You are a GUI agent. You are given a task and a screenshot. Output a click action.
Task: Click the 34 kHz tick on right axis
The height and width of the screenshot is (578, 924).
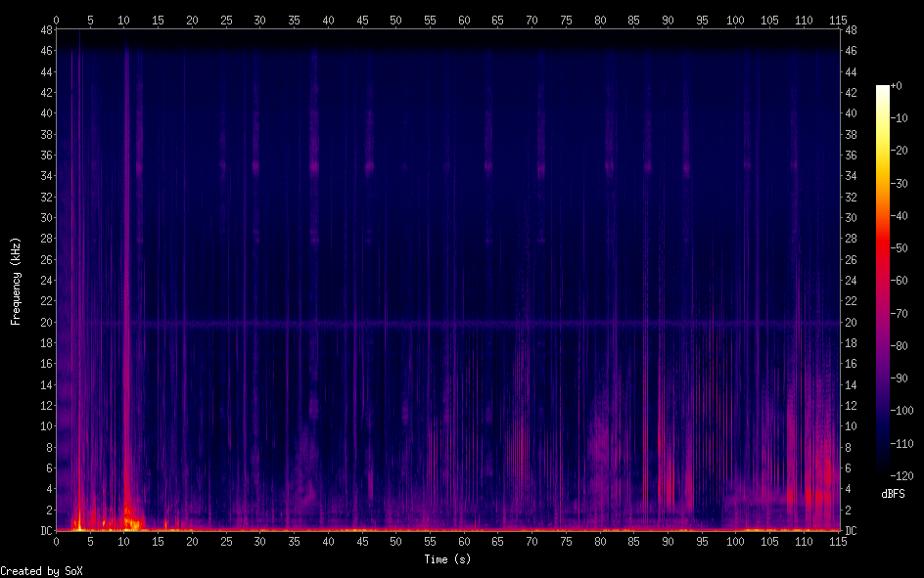(x=852, y=176)
